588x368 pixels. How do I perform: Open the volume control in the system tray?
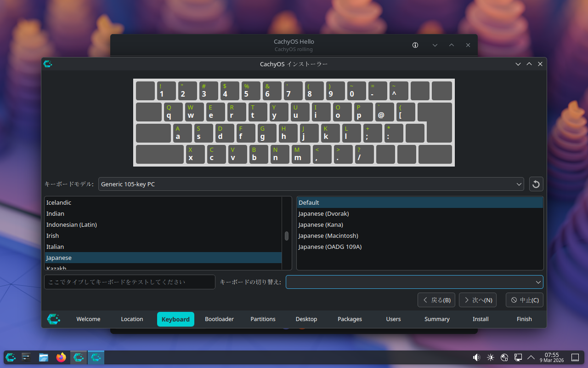(x=476, y=357)
